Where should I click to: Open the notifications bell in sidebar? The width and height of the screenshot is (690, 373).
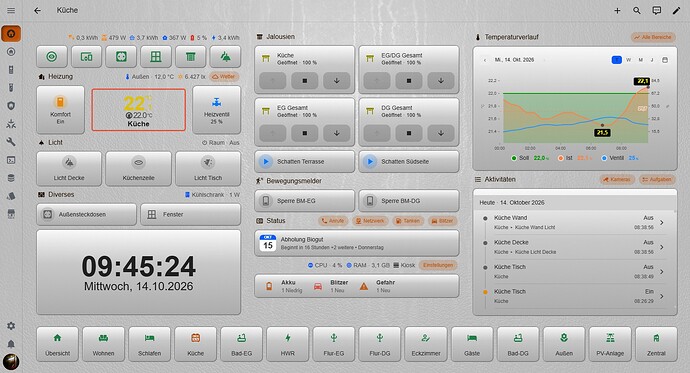pos(11,344)
